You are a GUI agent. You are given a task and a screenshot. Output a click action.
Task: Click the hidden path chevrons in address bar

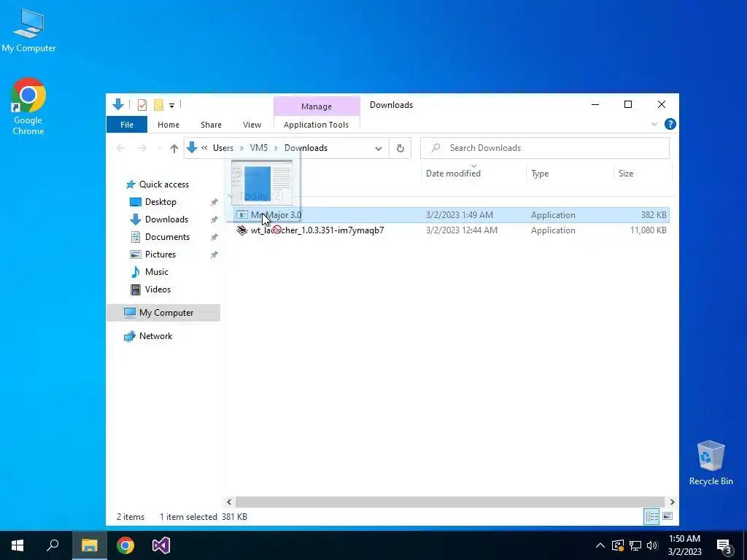tap(204, 147)
